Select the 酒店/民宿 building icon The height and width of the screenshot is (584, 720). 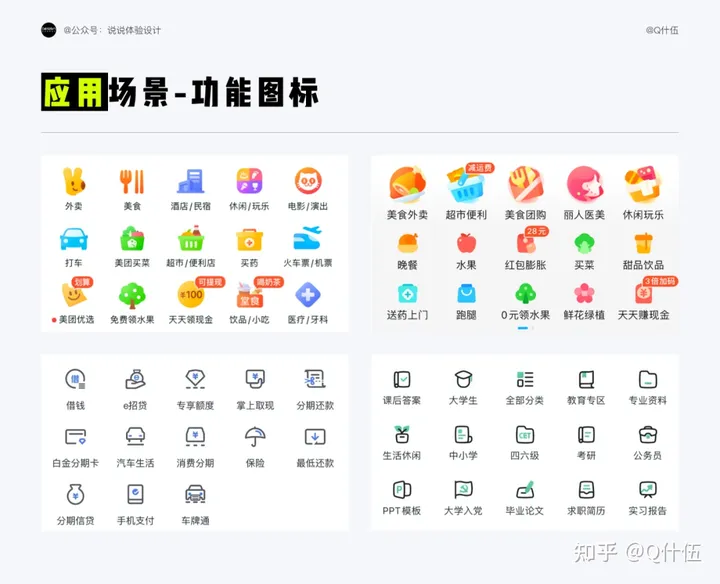tap(191, 181)
